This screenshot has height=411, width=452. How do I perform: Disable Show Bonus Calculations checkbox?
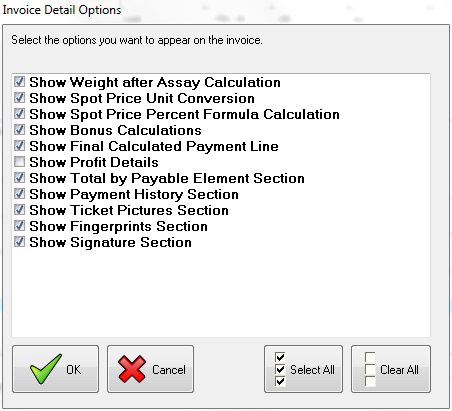(x=19, y=130)
